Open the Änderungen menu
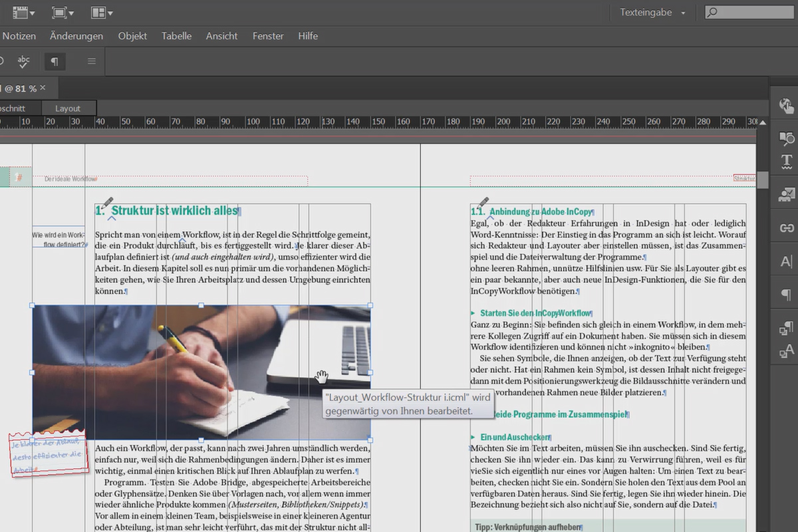The width and height of the screenshot is (798, 532). click(x=76, y=36)
